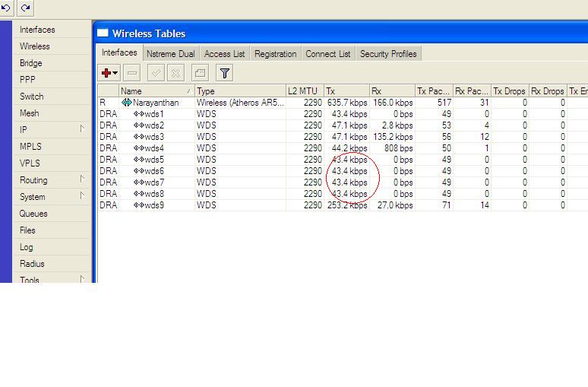
Task: Click the Wireless Tables window title icon
Action: pyautogui.click(x=103, y=33)
